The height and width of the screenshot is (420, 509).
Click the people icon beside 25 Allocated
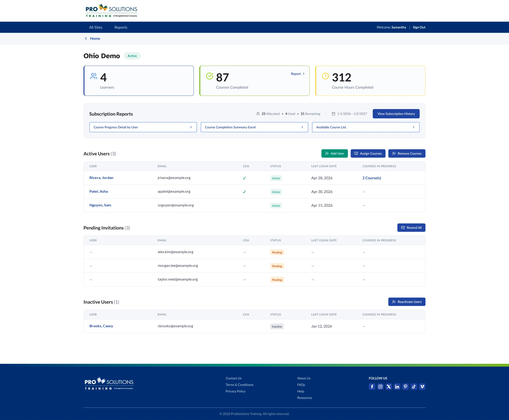coord(258,114)
